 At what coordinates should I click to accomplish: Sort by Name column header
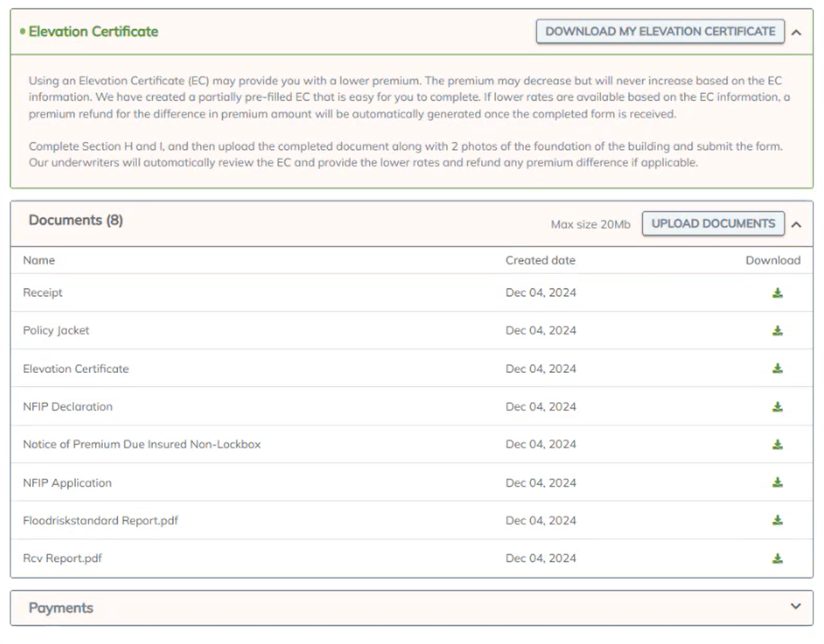[39, 260]
